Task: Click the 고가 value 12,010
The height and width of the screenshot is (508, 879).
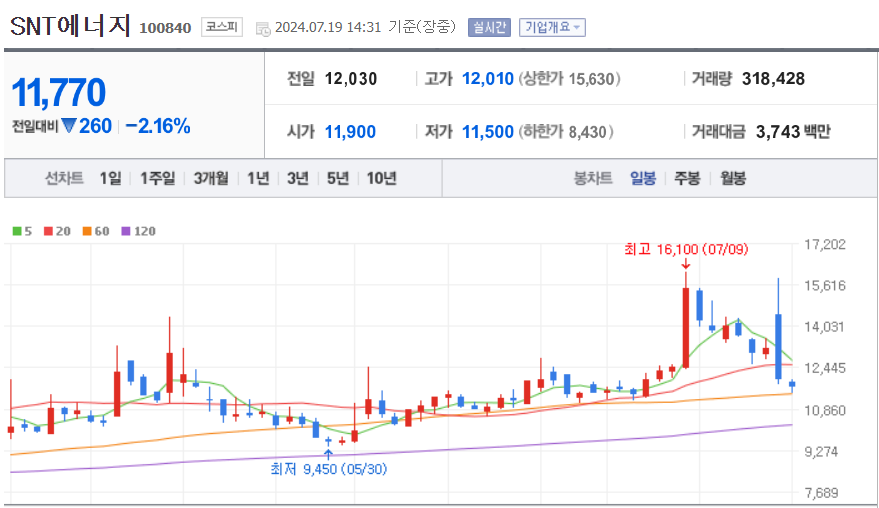Action: (x=488, y=79)
